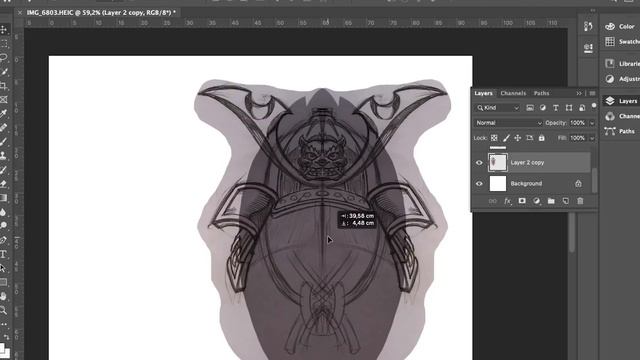The image size is (640, 360).
Task: Select the Layer 2 copy thumbnail
Action: coord(498,162)
